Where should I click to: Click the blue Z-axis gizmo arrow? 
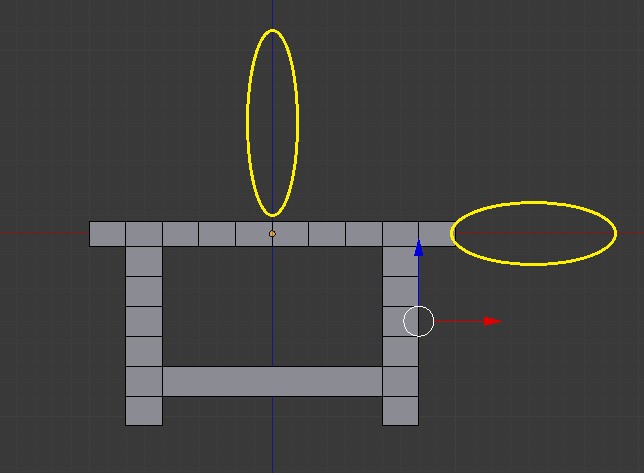click(x=419, y=250)
